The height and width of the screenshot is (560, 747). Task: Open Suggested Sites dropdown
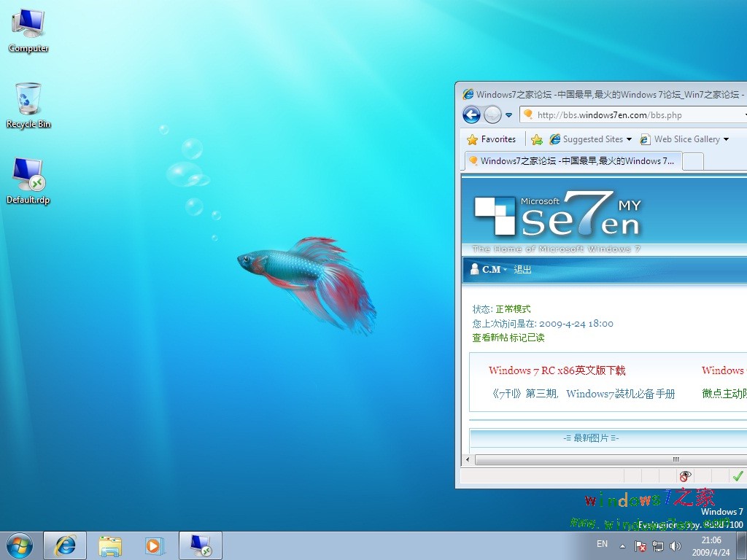591,139
